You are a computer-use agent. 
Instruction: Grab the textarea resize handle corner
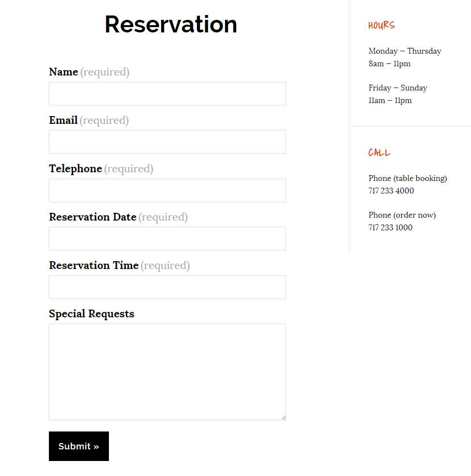coord(283,418)
